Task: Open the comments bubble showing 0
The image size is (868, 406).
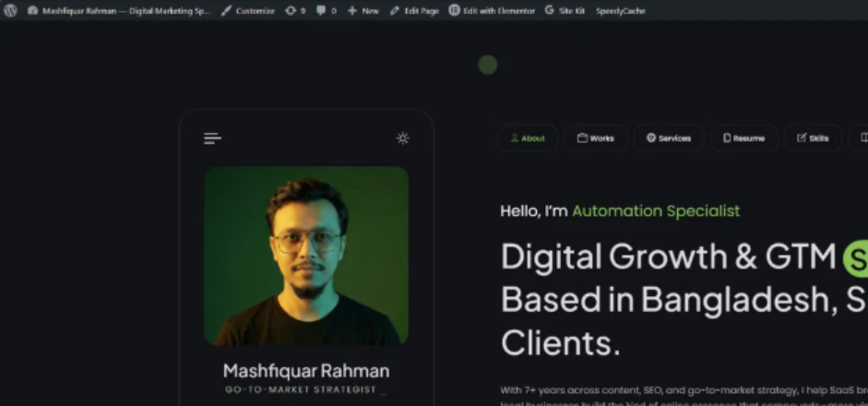Action: [326, 10]
